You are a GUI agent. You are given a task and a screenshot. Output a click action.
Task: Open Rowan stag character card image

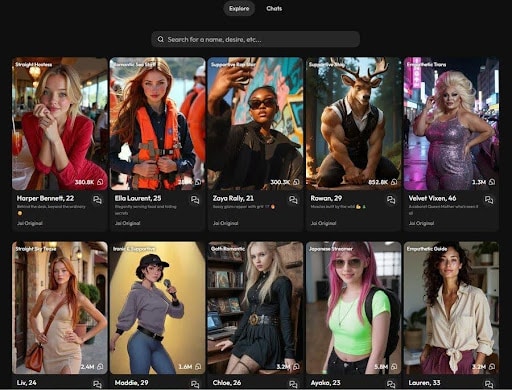coord(353,124)
